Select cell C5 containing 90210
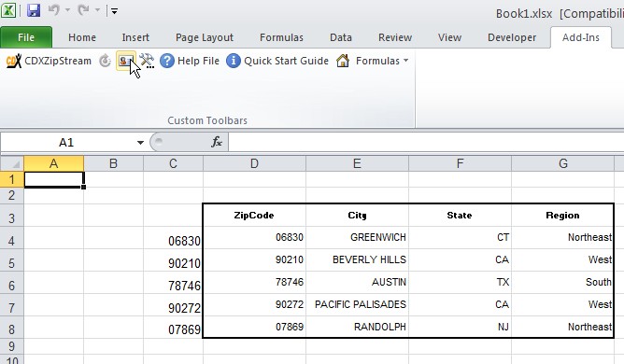The image size is (624, 364). [173, 260]
